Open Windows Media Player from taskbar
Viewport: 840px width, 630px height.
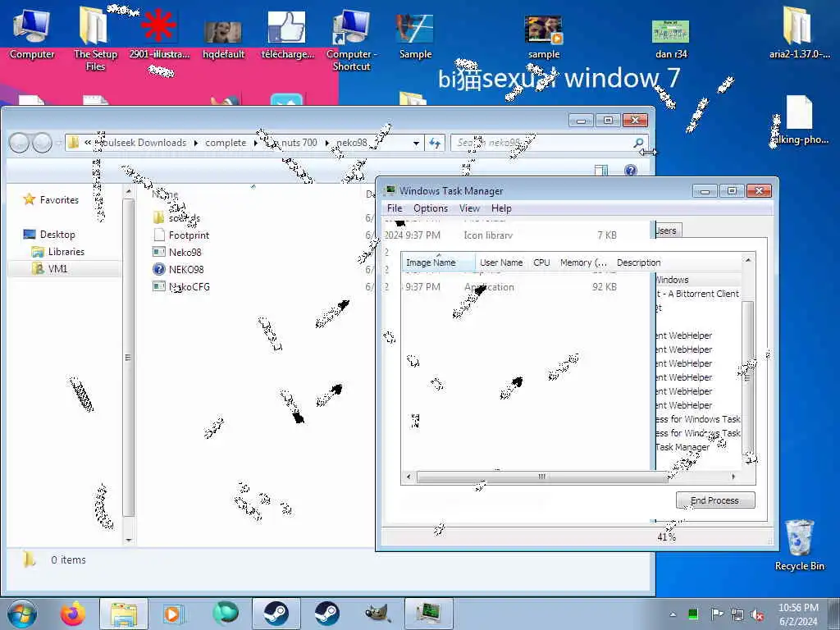[x=174, y=614]
